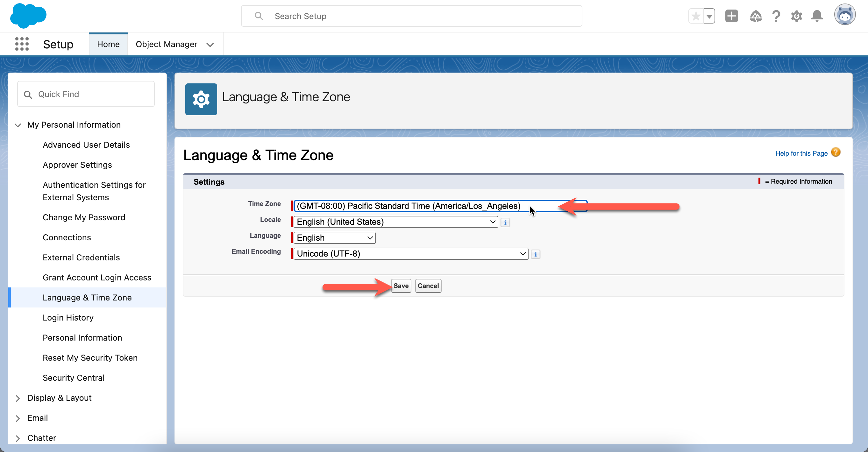Open the favorites list dropdown arrow

pos(709,16)
